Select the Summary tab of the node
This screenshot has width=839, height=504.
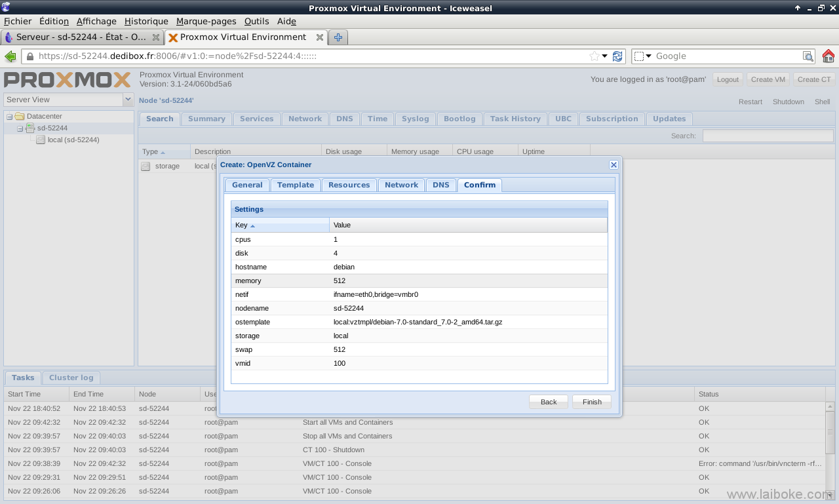tap(206, 119)
